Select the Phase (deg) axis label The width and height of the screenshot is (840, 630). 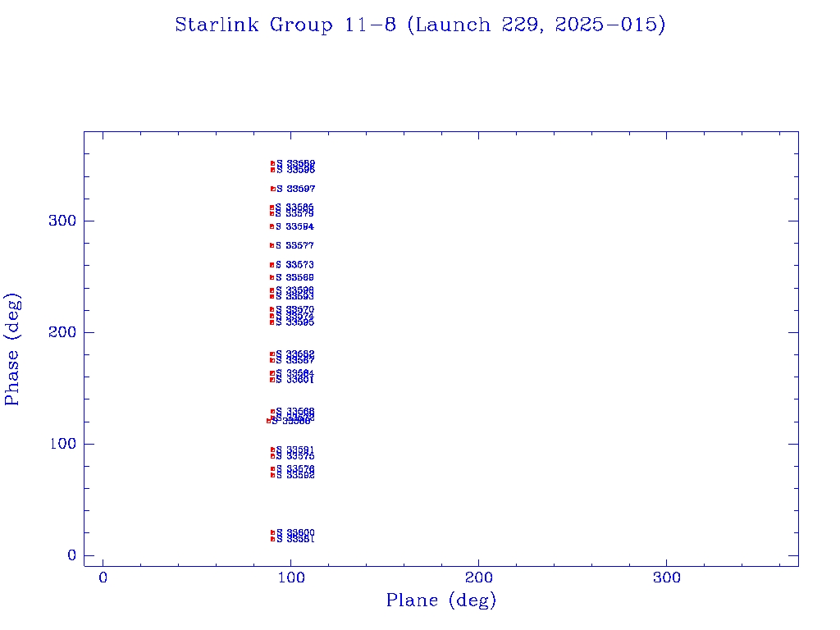tap(12, 349)
